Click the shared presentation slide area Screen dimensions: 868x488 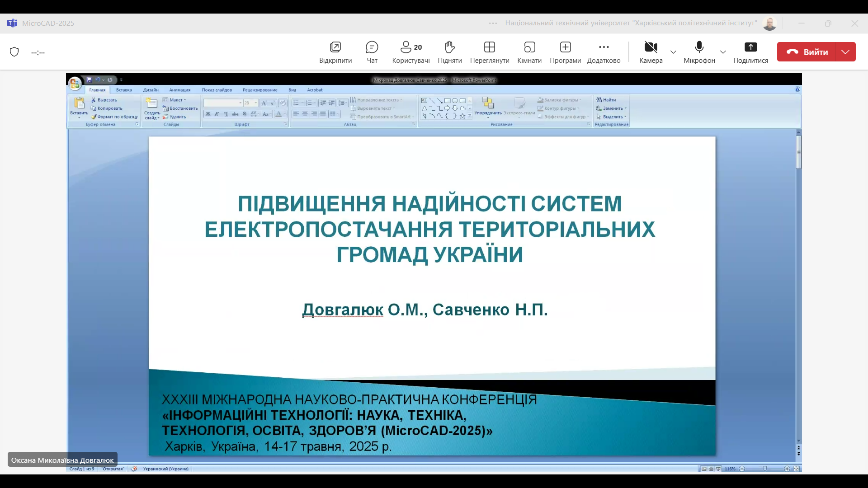click(432, 271)
